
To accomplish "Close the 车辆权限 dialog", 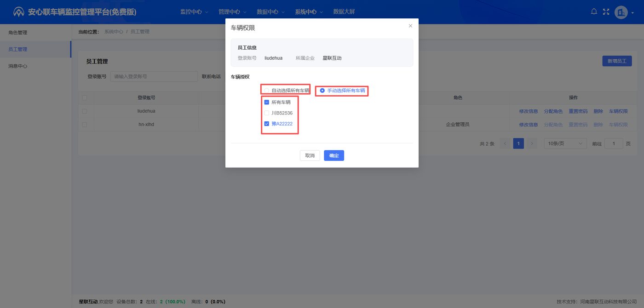I will click(x=410, y=26).
